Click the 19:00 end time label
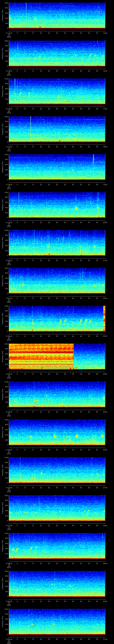This screenshot has width=114, height=644. [x=105, y=184]
